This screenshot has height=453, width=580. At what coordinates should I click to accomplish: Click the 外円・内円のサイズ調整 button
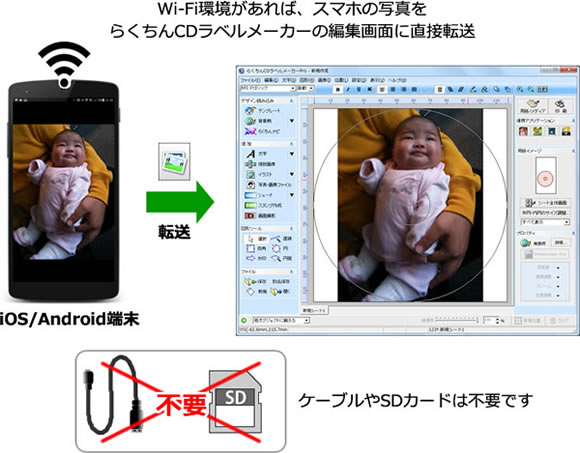[546, 213]
